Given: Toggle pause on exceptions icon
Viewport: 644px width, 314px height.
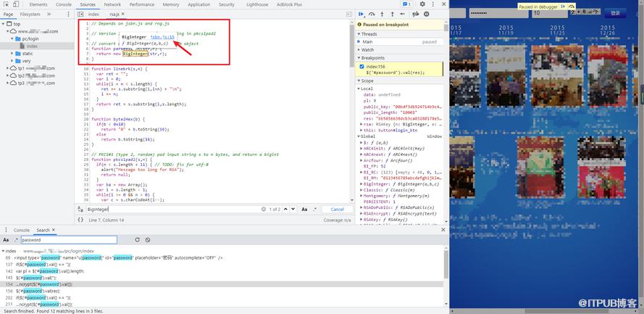Looking at the screenshot, I should pyautogui.click(x=427, y=14).
